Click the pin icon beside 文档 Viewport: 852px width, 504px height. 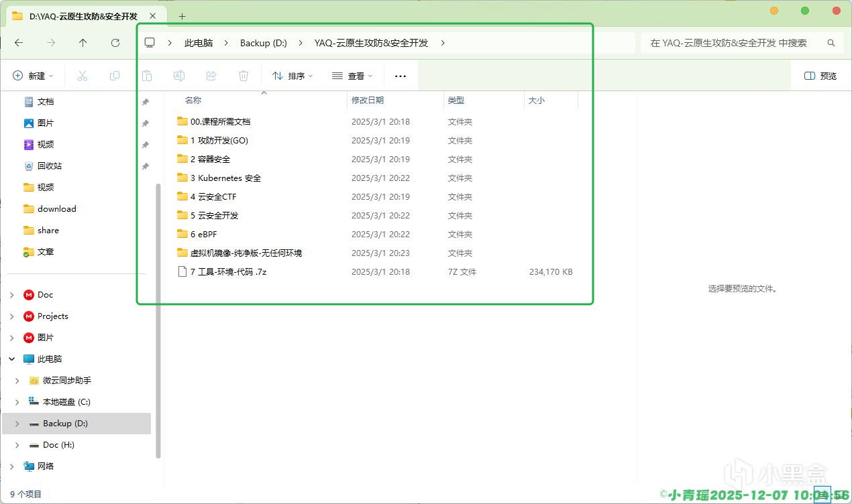[146, 102]
